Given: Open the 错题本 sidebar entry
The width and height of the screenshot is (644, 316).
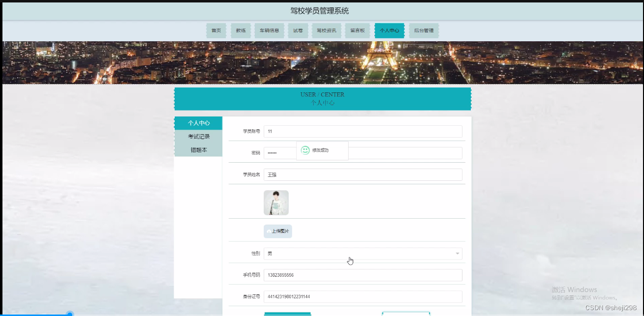Looking at the screenshot, I should pyautogui.click(x=198, y=149).
